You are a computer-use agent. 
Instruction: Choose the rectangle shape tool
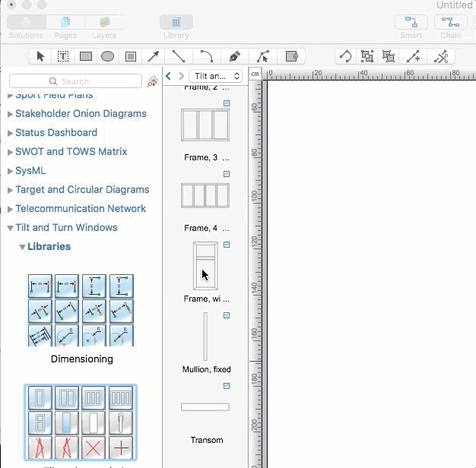coord(86,56)
